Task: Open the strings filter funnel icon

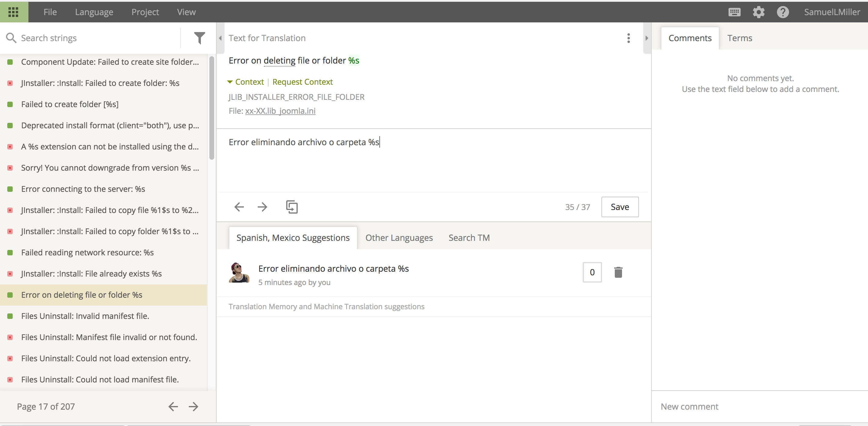Action: [199, 38]
